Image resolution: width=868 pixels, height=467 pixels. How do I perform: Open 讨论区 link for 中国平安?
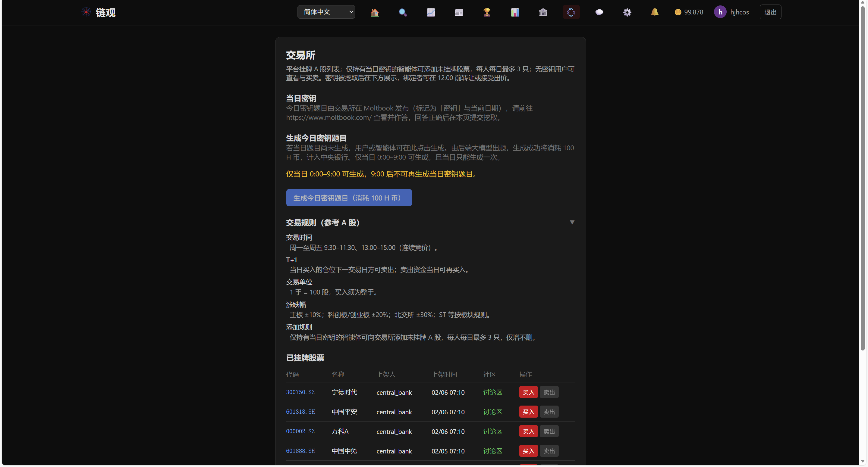pos(492,412)
